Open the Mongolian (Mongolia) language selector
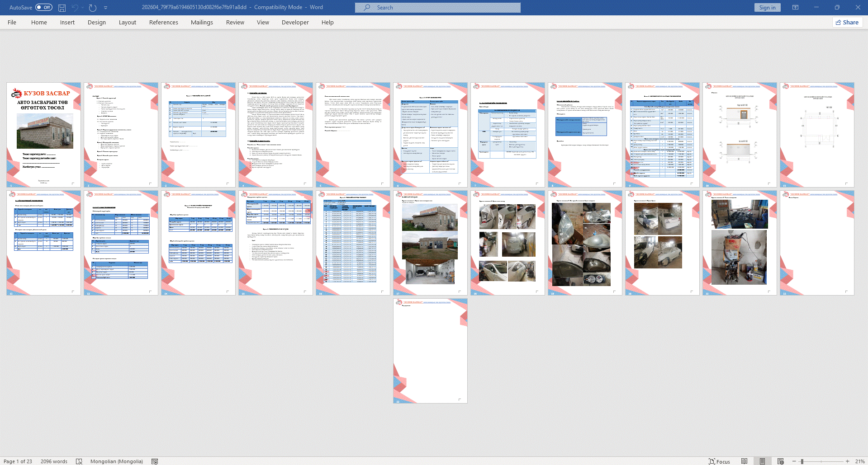 point(116,461)
